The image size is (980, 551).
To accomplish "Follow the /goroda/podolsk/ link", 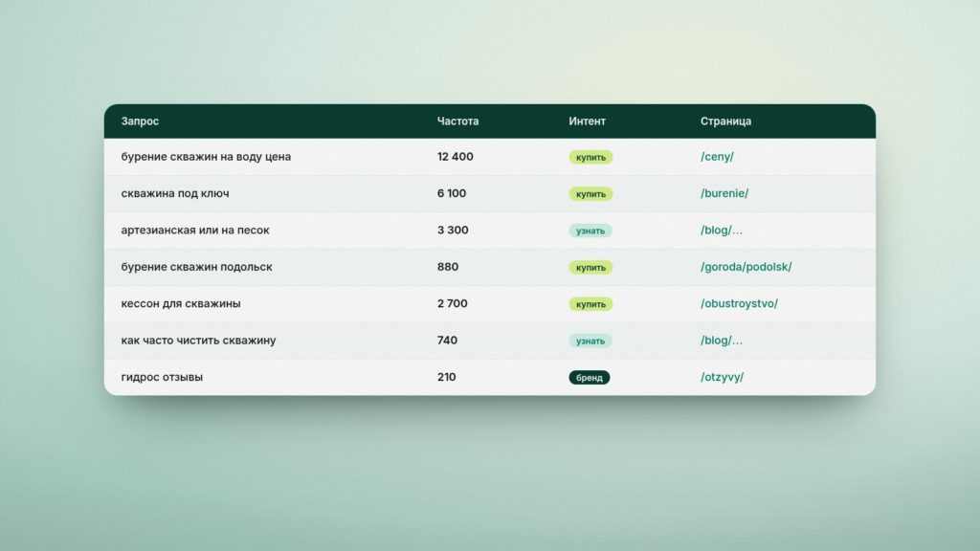I will (x=746, y=267).
